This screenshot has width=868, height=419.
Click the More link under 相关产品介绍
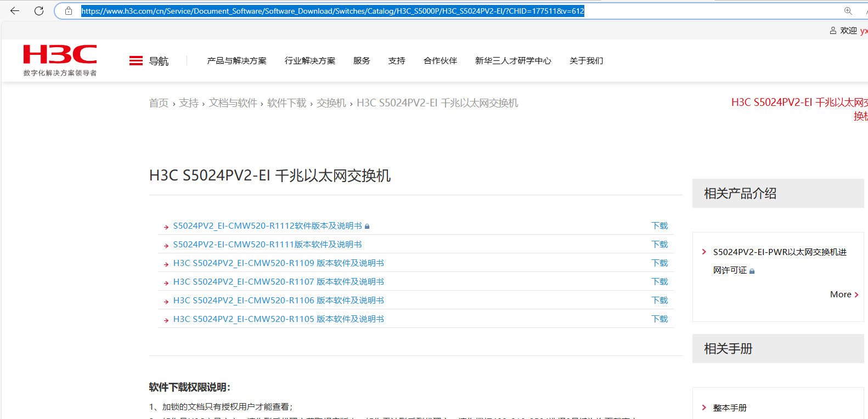click(x=844, y=295)
